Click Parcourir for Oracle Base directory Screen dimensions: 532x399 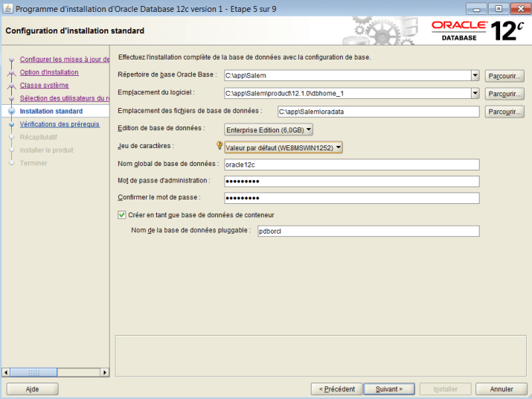click(x=504, y=76)
